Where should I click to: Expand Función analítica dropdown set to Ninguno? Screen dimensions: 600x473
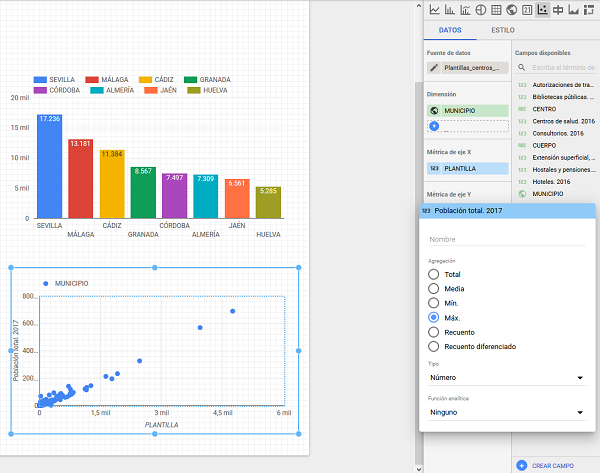coord(506,411)
